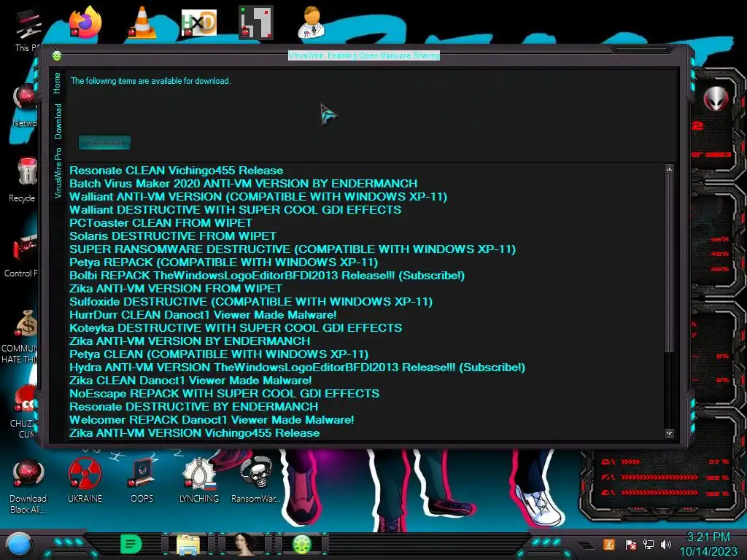The image size is (747, 560).
Task: Open the green notes taskbar app
Action: click(131, 544)
